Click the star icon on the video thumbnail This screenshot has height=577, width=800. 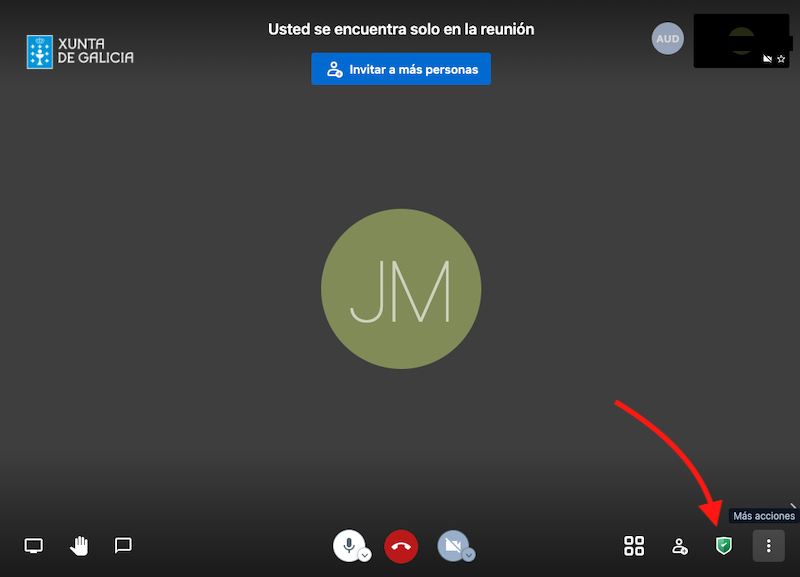coord(782,59)
